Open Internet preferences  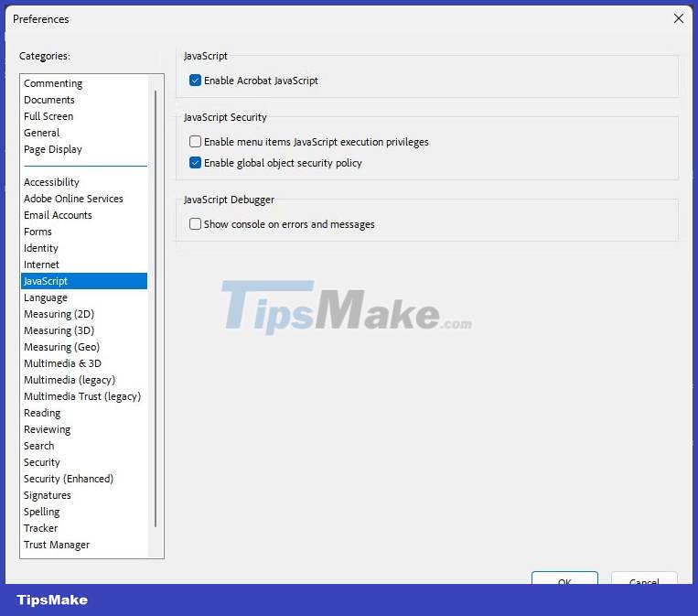(84, 265)
